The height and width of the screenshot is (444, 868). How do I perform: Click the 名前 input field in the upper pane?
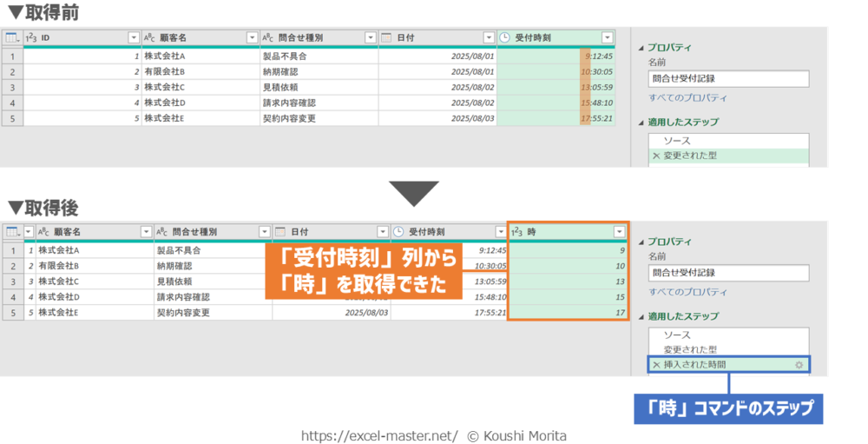pyautogui.click(x=728, y=78)
